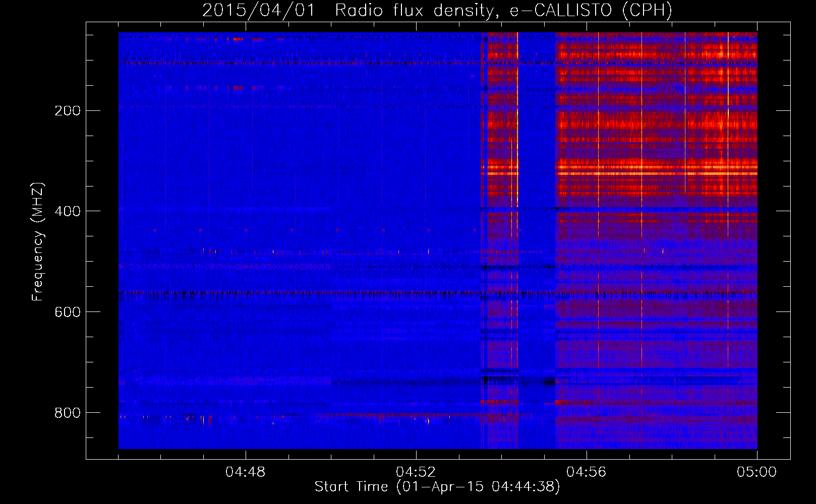Screen dimensions: 816x504
Task: Click the 800 frequency tick label
Action: click(68, 413)
